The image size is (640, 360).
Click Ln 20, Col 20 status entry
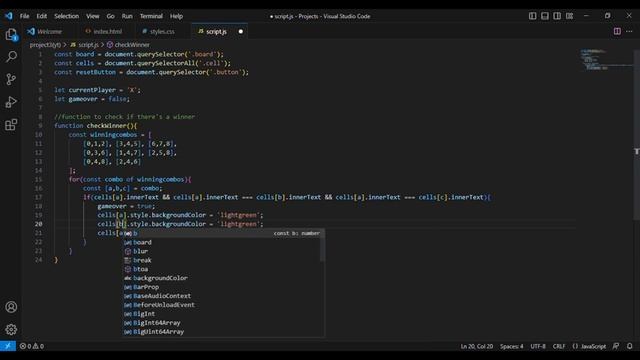pyautogui.click(x=477, y=346)
